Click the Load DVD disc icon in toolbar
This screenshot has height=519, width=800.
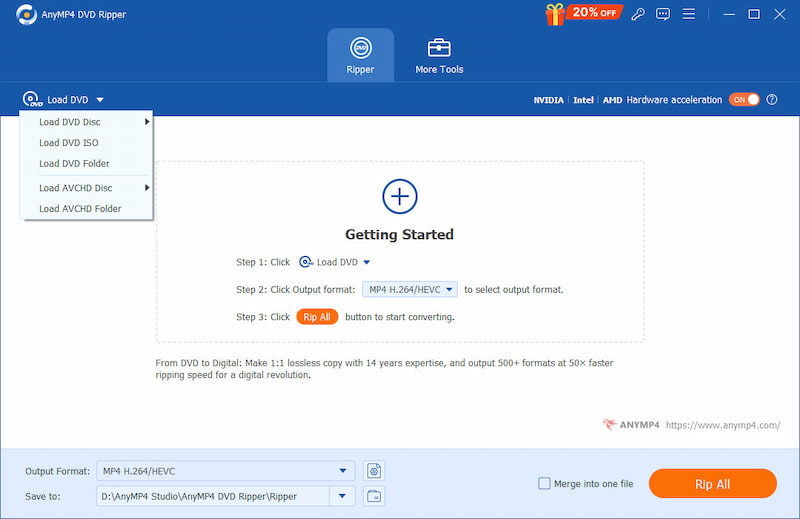[x=32, y=99]
